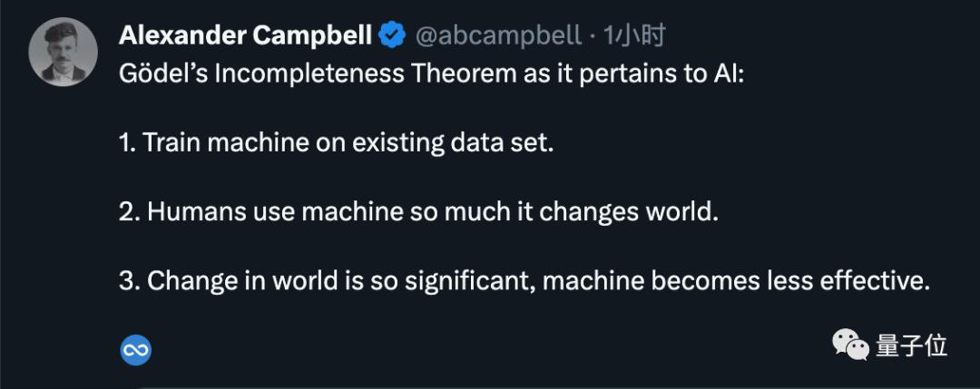Select the 'Train machine on existing data set' line
The height and width of the screenshot is (389, 980).
coord(337,143)
